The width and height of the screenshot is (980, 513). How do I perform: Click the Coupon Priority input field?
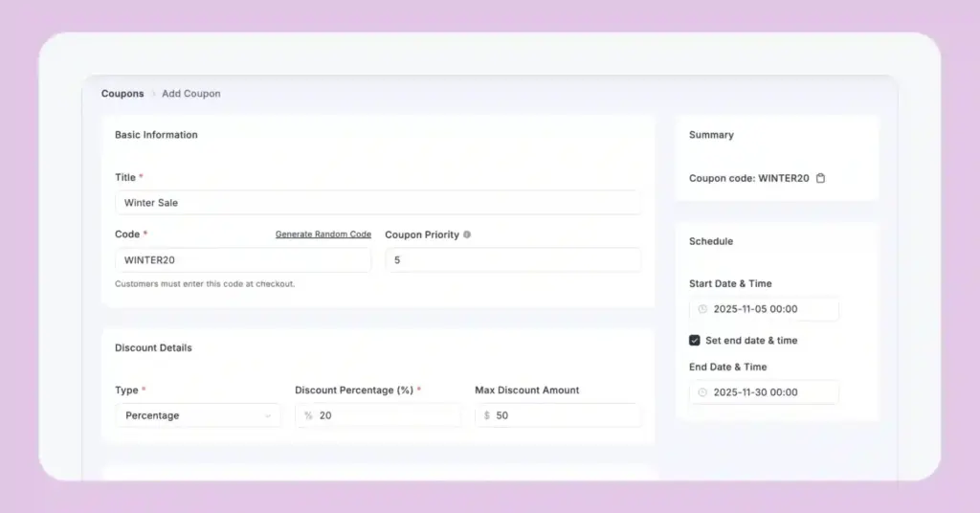point(513,260)
